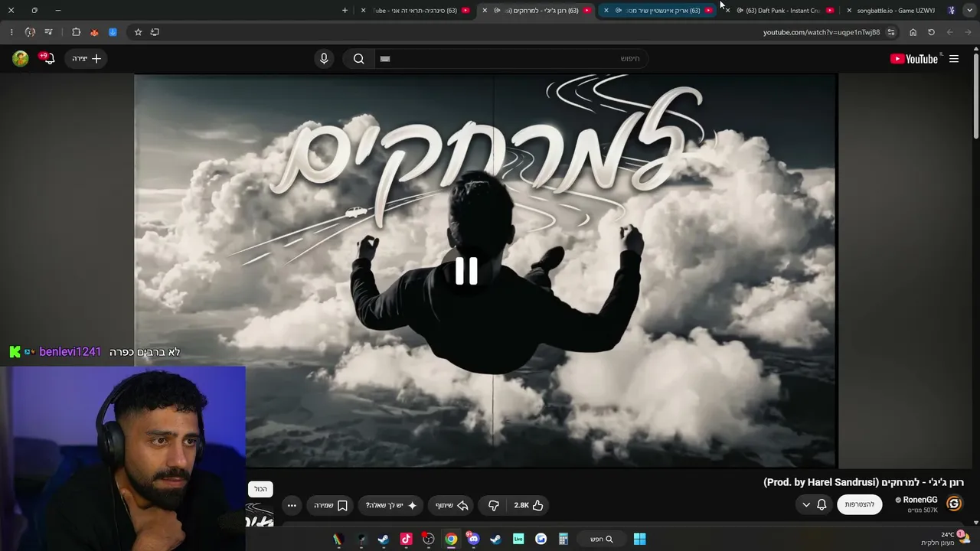The image size is (980, 551).
Task: Bookmark this page with the star icon
Action: coord(138,32)
